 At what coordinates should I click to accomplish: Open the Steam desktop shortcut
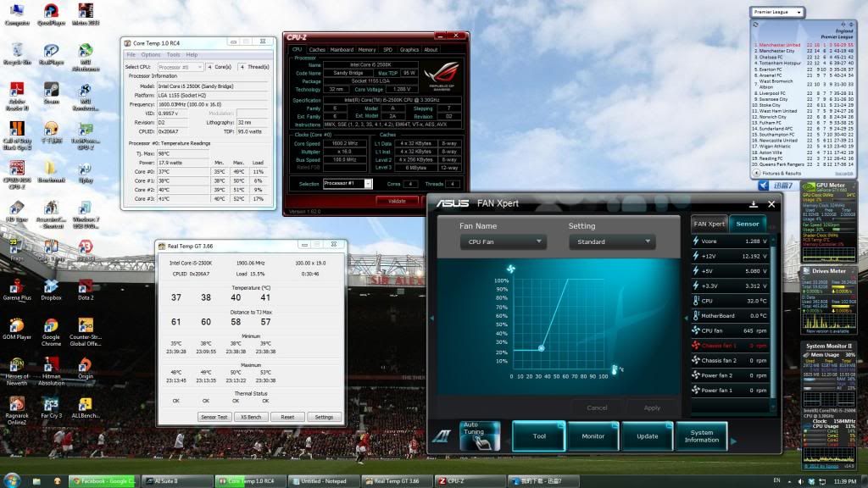pyautogui.click(x=51, y=91)
